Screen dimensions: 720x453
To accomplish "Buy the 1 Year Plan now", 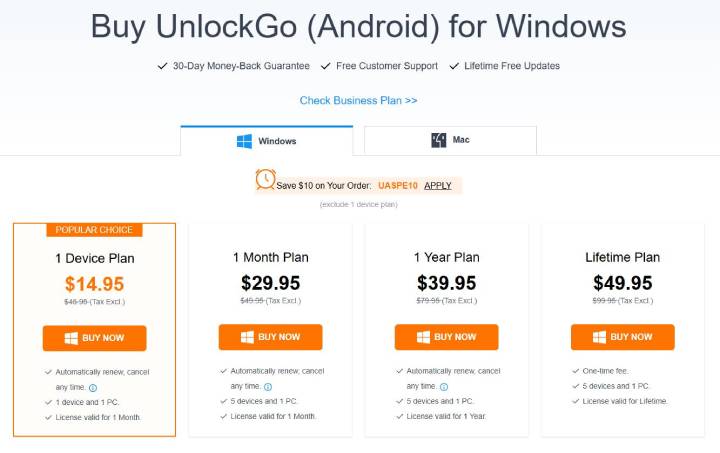I will pos(446,337).
